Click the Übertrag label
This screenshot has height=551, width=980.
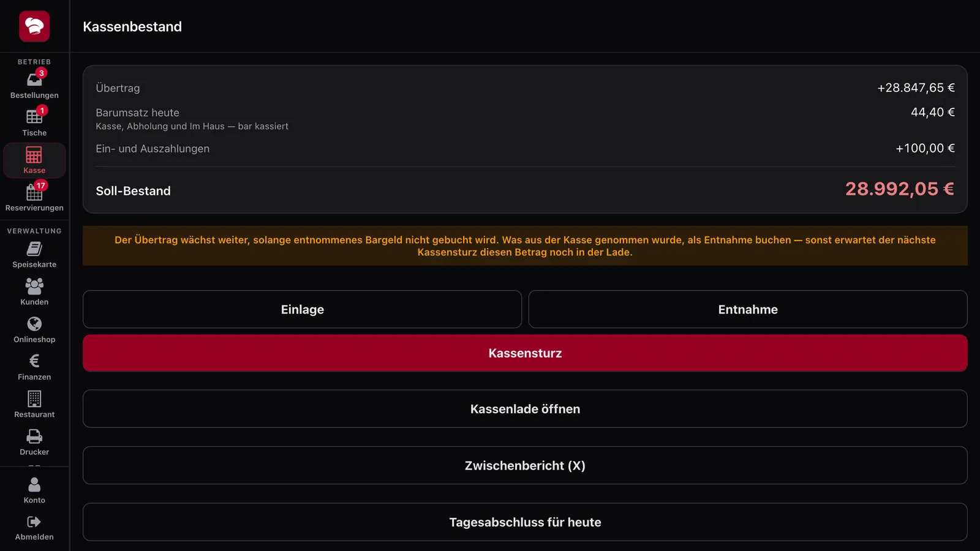(x=118, y=88)
